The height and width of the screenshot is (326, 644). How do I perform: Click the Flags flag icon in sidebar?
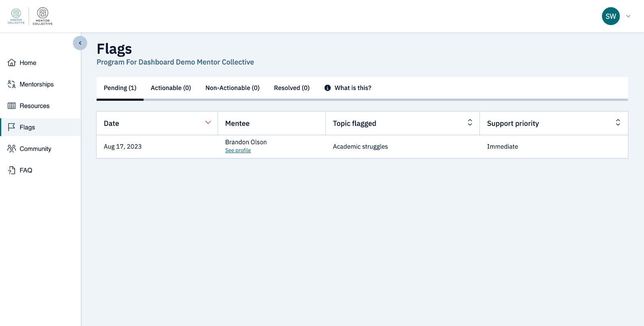(x=12, y=127)
